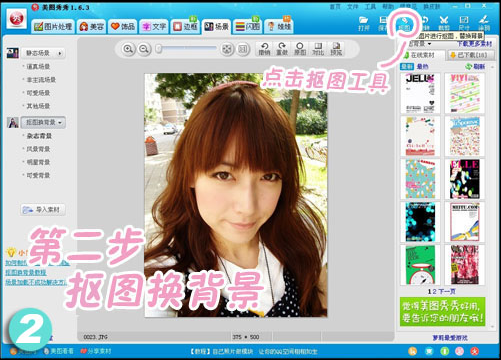Click the zoom in magnifier icon
Viewport: 501px width, 360px height.
(128, 49)
